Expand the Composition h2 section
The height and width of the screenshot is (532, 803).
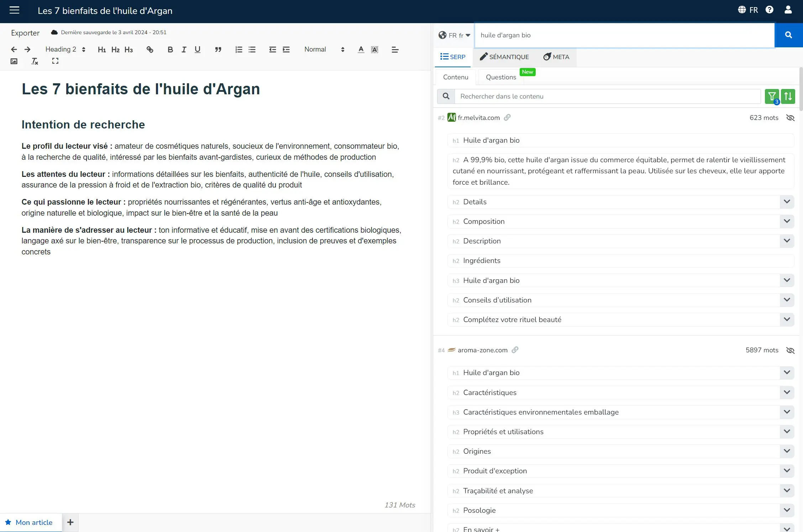(x=787, y=221)
